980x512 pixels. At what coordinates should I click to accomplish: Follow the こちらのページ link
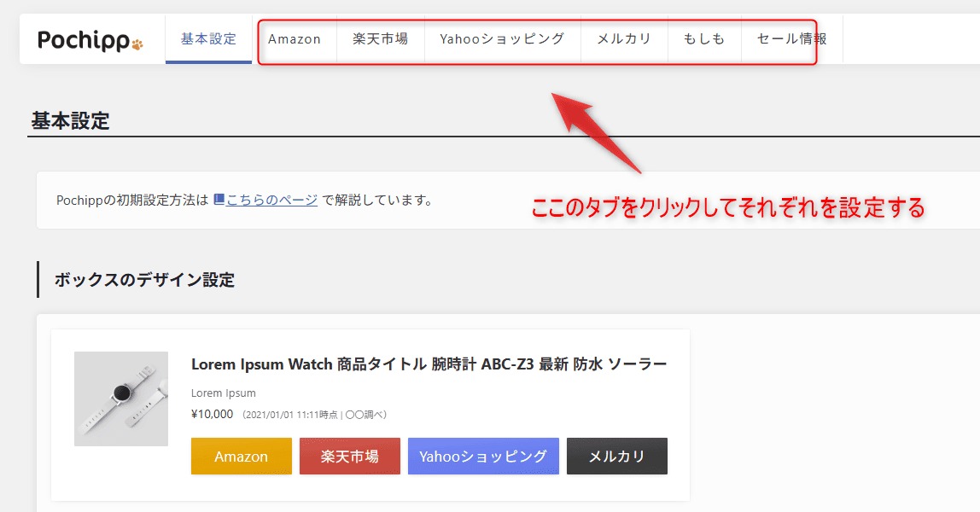pyautogui.click(x=271, y=201)
